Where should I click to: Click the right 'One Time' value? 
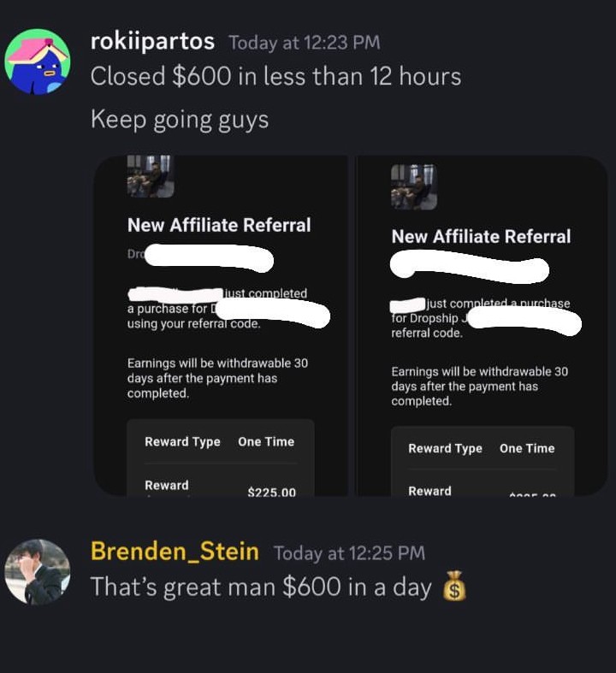527,448
